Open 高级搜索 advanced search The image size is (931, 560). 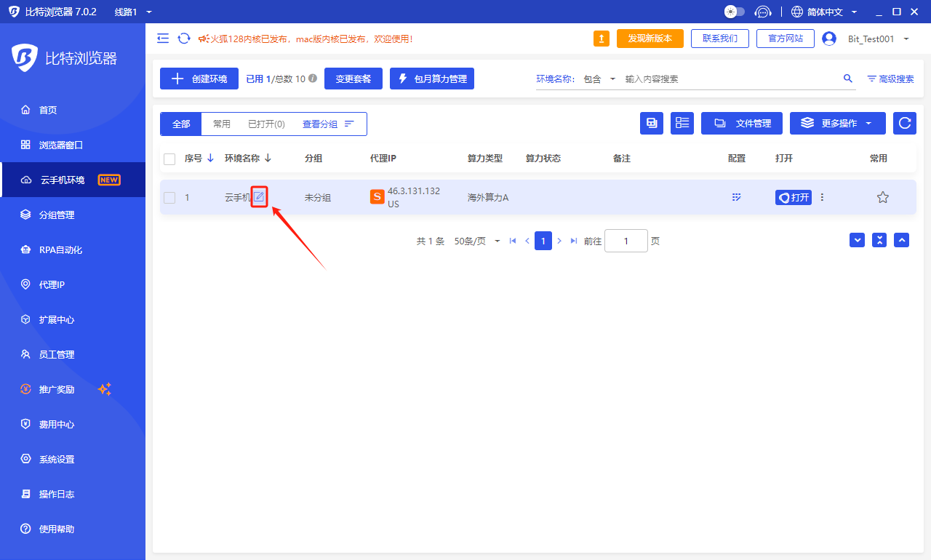point(890,79)
